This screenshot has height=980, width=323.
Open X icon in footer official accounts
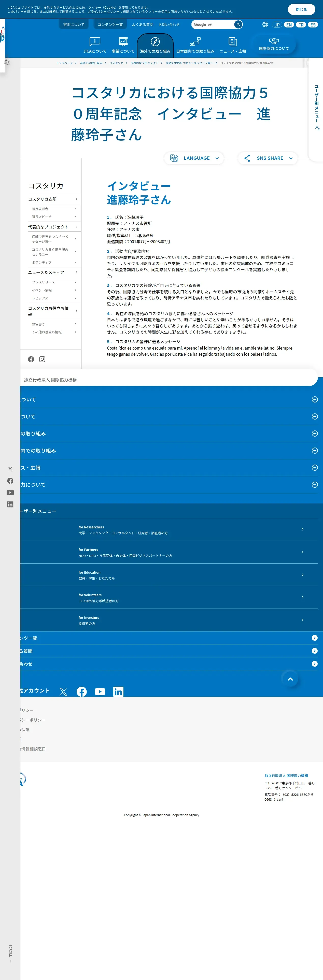(x=64, y=692)
